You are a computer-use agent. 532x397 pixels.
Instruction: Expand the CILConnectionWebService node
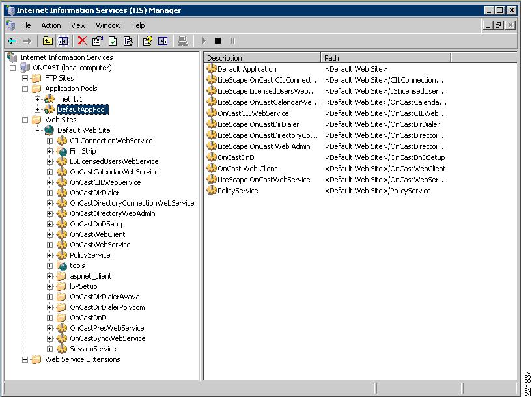click(50, 141)
